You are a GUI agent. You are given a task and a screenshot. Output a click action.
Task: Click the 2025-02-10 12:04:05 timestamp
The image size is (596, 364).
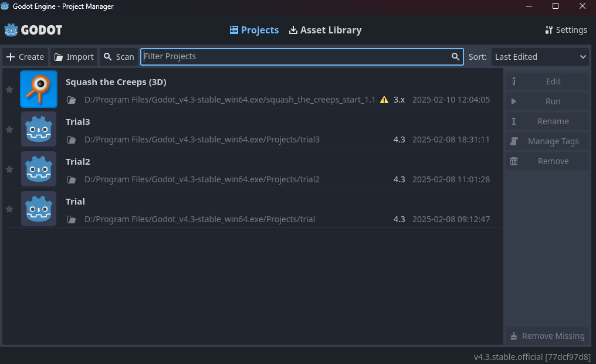click(x=451, y=100)
